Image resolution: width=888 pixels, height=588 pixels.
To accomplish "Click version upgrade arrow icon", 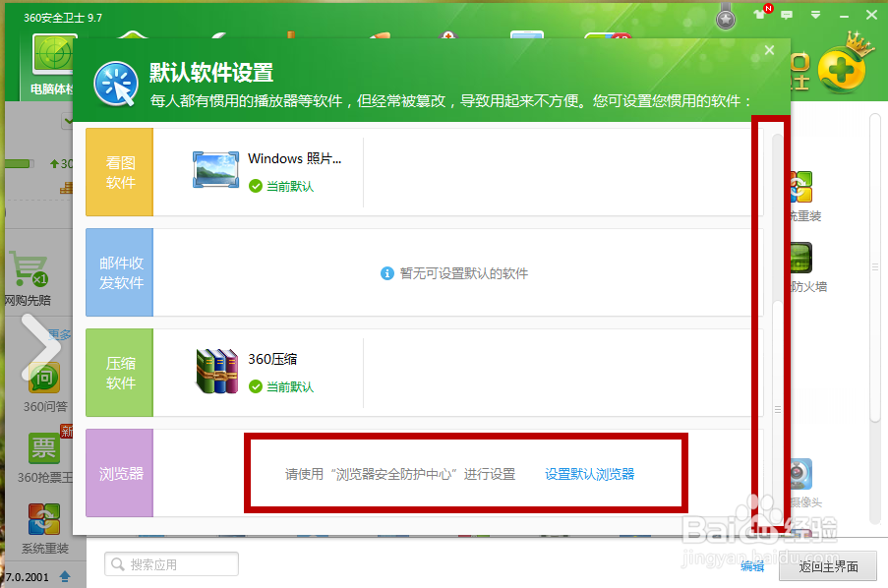I will tap(65, 576).
